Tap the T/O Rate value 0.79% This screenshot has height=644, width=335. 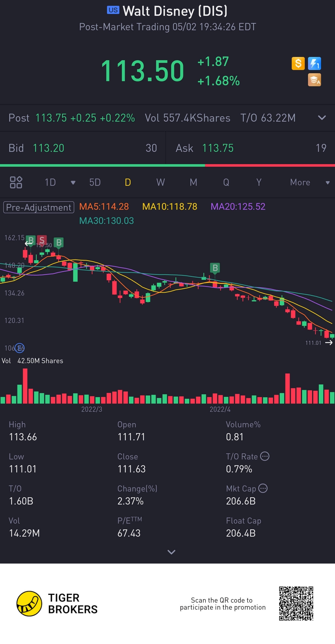tap(239, 469)
